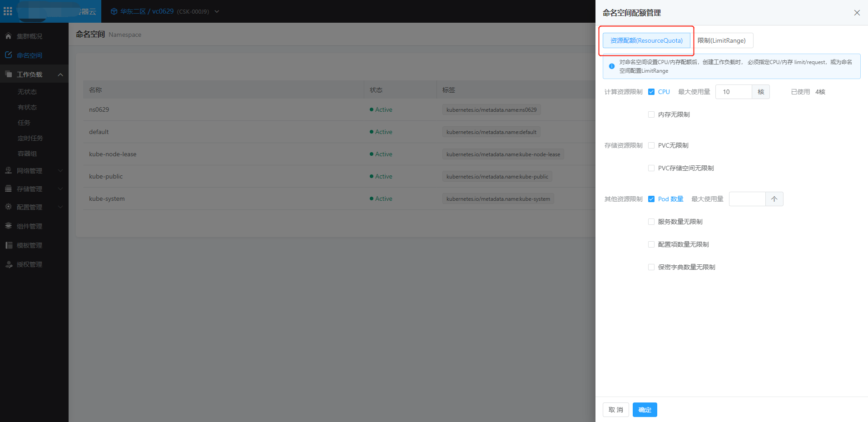868x422 pixels.
Task: Click the 存储管理 storage icon
Action: pyautogui.click(x=8, y=189)
